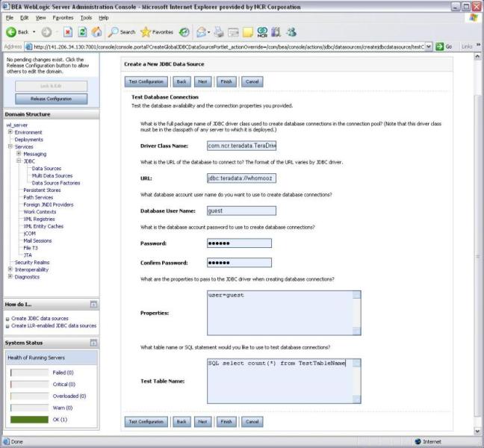Click the top Test Configuration button
This screenshot has height=448, width=484.
click(x=146, y=82)
